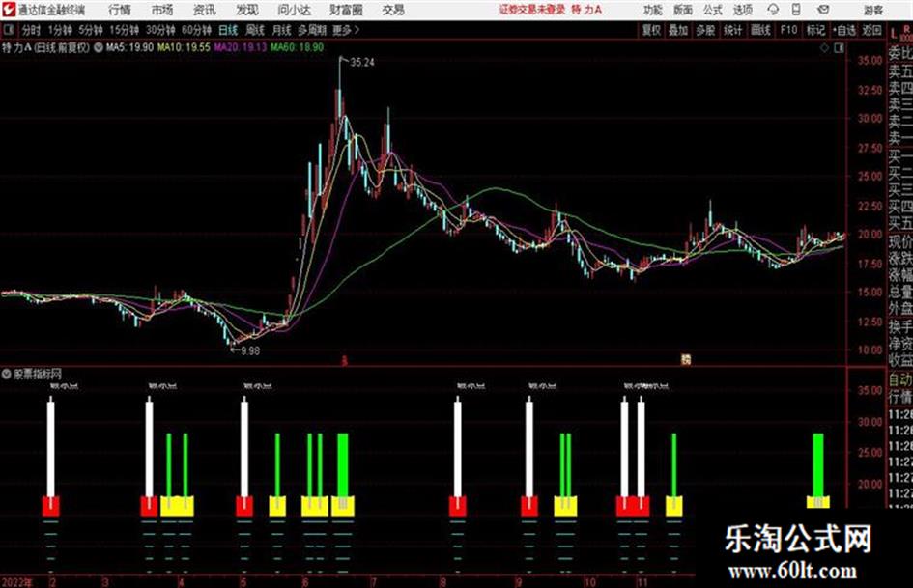Open the 选项 menu
The width and height of the screenshot is (913, 588).
[x=742, y=10]
